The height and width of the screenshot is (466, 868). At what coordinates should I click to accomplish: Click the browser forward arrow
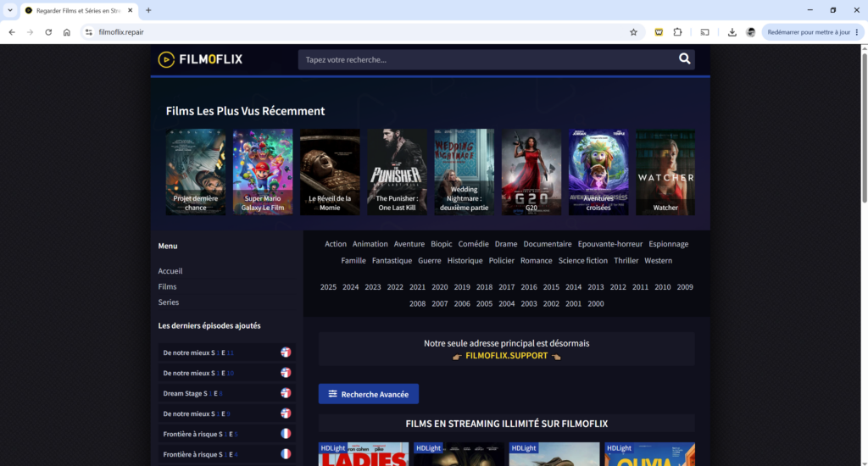[x=30, y=32]
